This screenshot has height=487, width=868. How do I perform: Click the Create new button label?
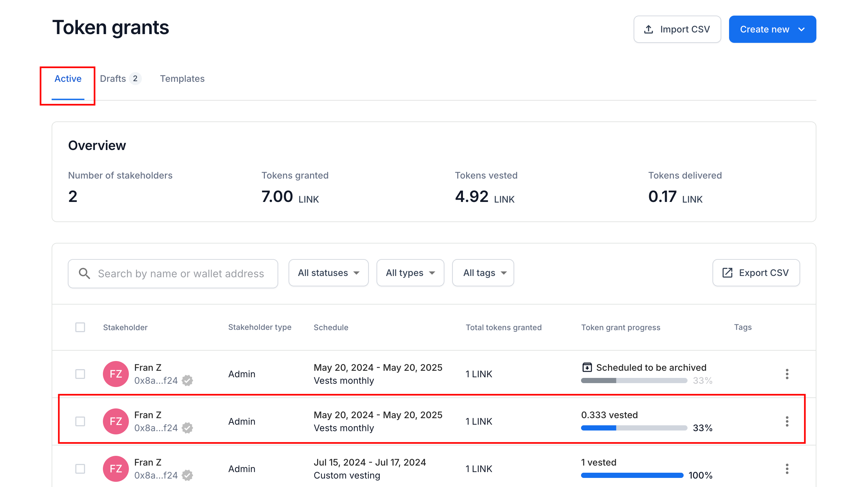[x=764, y=29]
